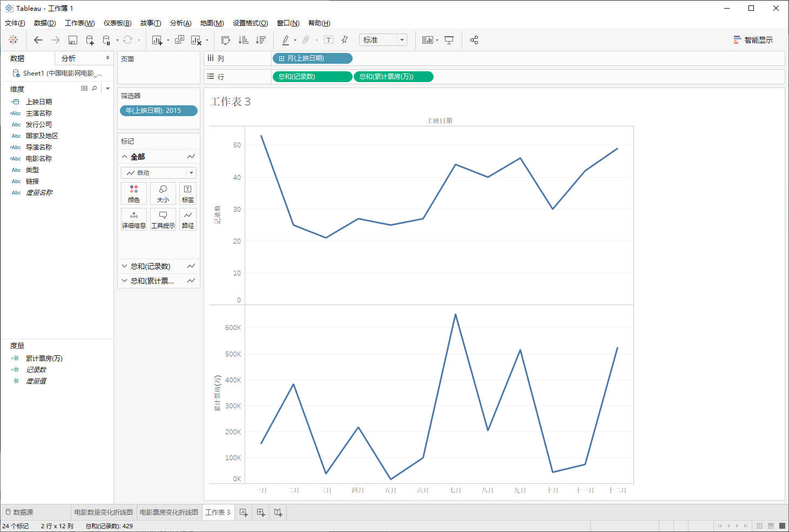
Task: Open the 设置格式 menu
Action: pyautogui.click(x=251, y=23)
